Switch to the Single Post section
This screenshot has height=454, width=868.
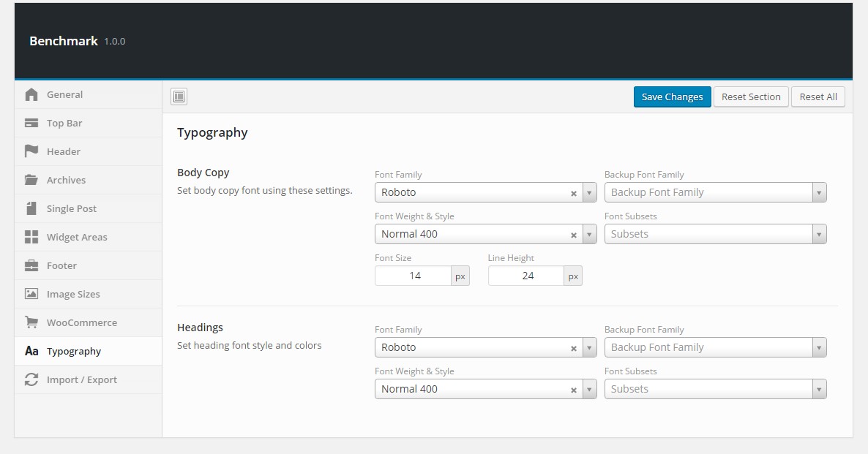tap(72, 208)
